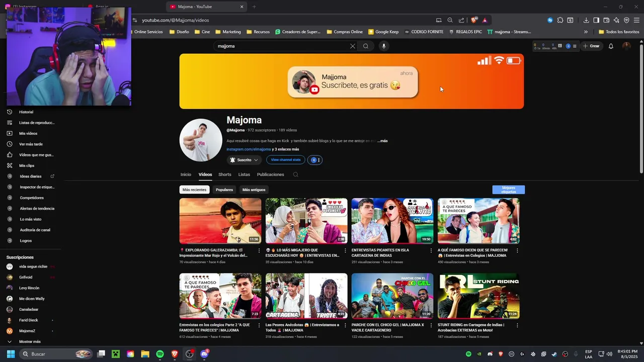The image size is (644, 362).
Task: Show more bookmarks with double chevron
Action: (x=586, y=32)
